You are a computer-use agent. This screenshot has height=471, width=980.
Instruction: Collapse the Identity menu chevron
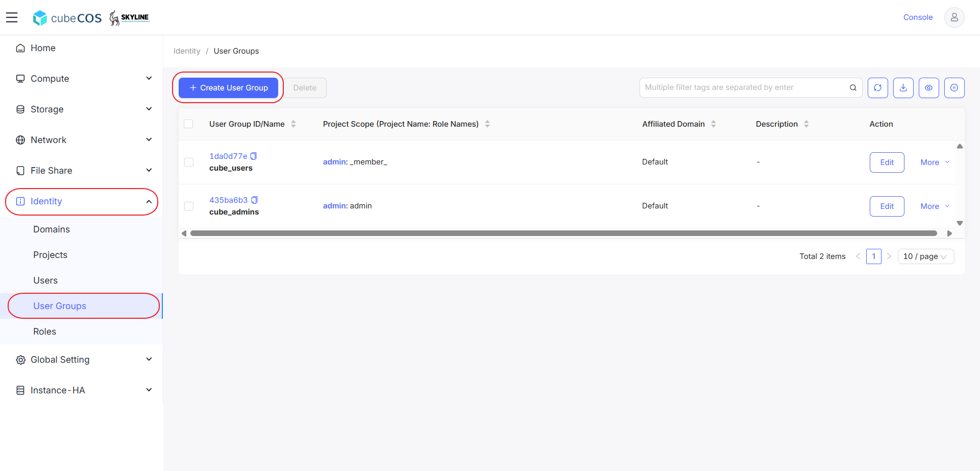click(x=149, y=202)
